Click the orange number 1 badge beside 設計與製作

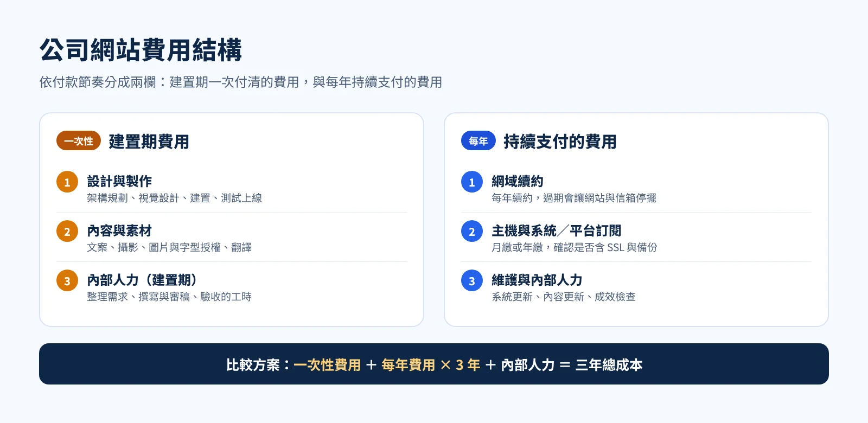tap(67, 182)
